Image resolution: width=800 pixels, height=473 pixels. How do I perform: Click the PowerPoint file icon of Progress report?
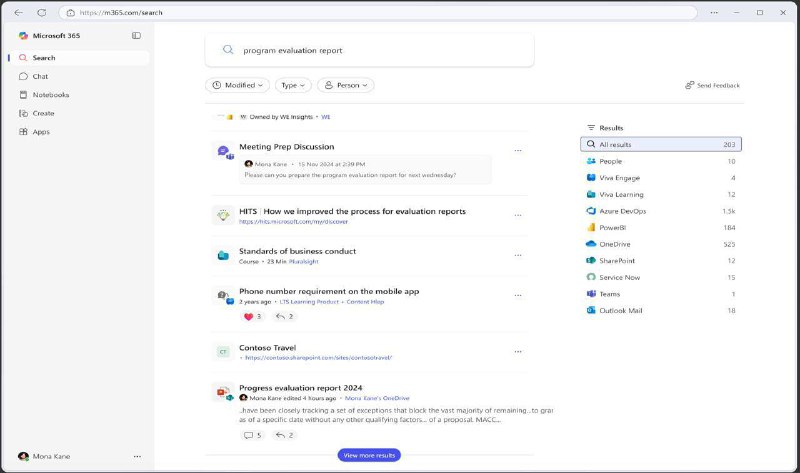click(224, 393)
